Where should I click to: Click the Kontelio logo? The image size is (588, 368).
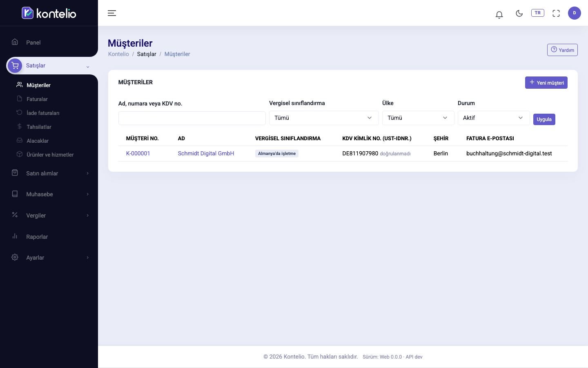[49, 13]
